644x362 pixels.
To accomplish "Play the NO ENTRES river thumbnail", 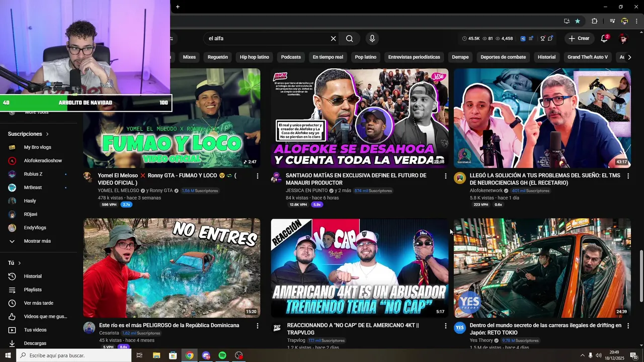I will [x=172, y=268].
